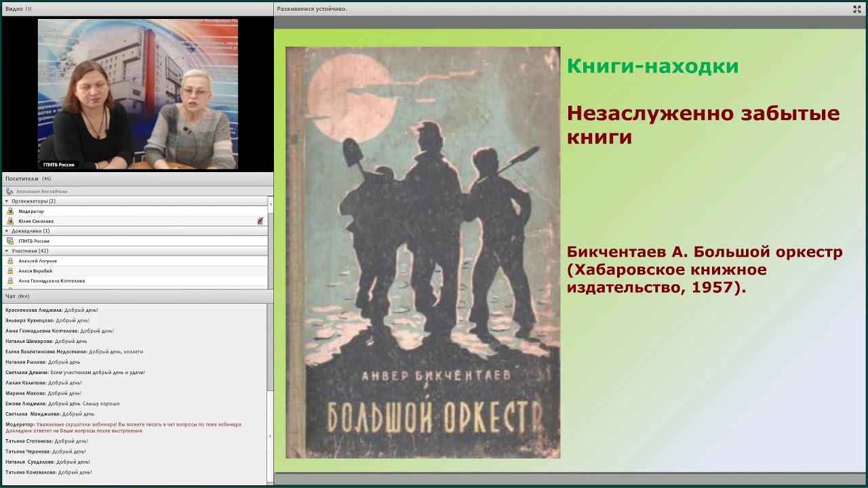The image size is (868, 488).
Task: Select ГПНТБ России presenter row
Action: (x=135, y=241)
